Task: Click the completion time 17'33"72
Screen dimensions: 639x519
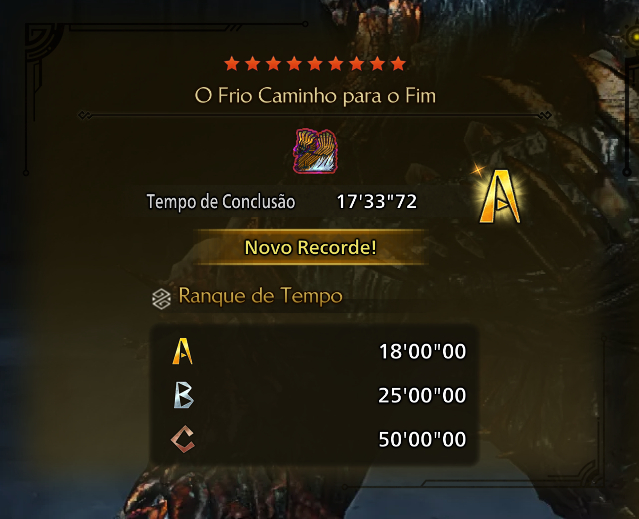Action: tap(377, 202)
